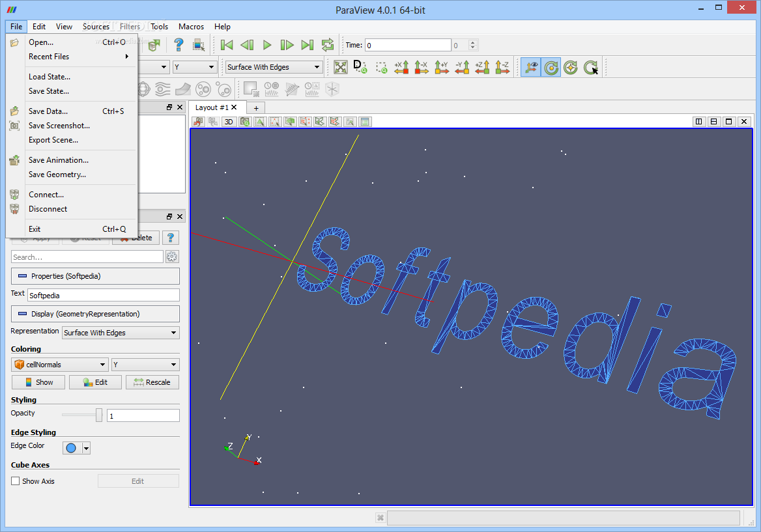Click the select points on surface icon
Image resolution: width=761 pixels, height=532 pixels.
[x=275, y=122]
